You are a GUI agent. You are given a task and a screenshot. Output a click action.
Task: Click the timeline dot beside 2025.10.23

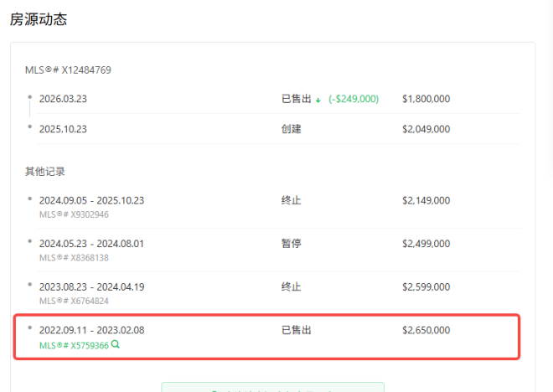click(x=30, y=126)
